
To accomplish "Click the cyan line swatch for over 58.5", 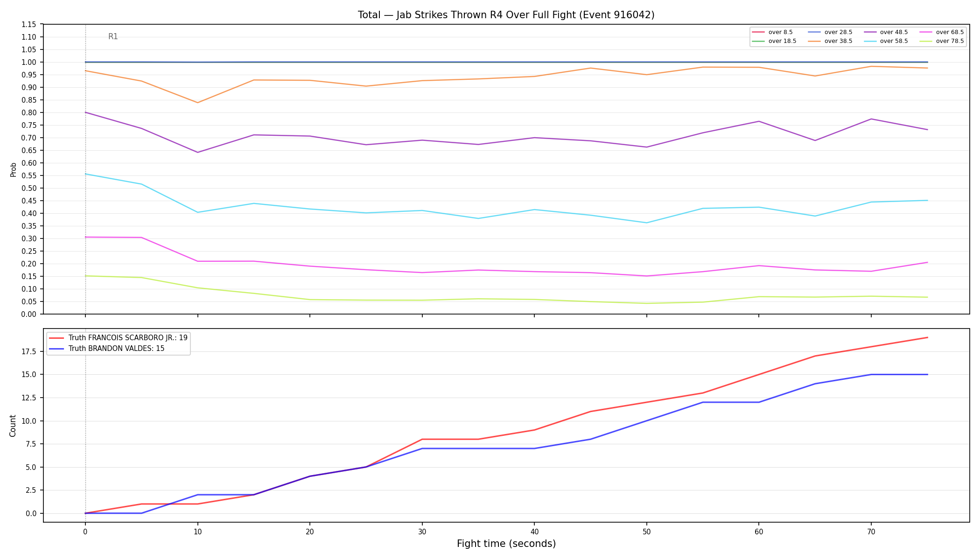I will 870,41.
